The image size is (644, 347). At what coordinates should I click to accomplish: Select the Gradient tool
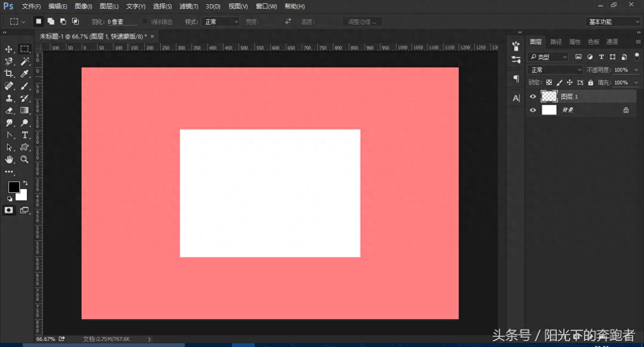pos(25,110)
